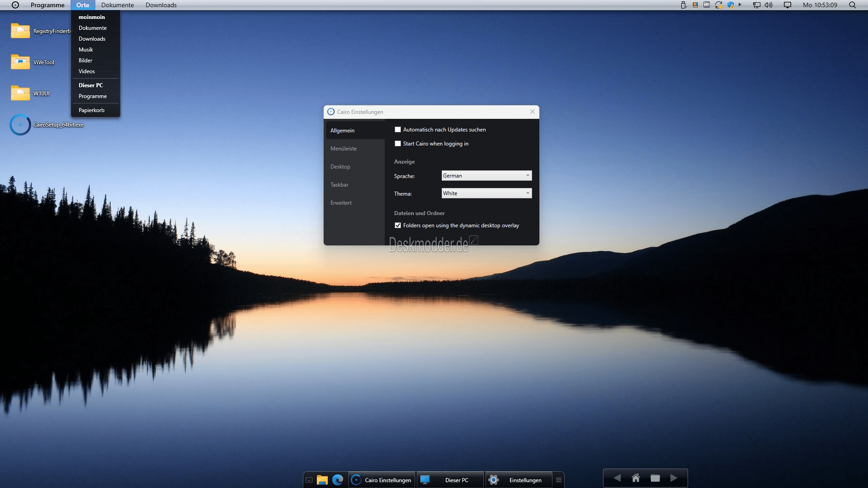Click the taskbar list hamburger icon
This screenshot has height=488, width=868.
[559, 480]
